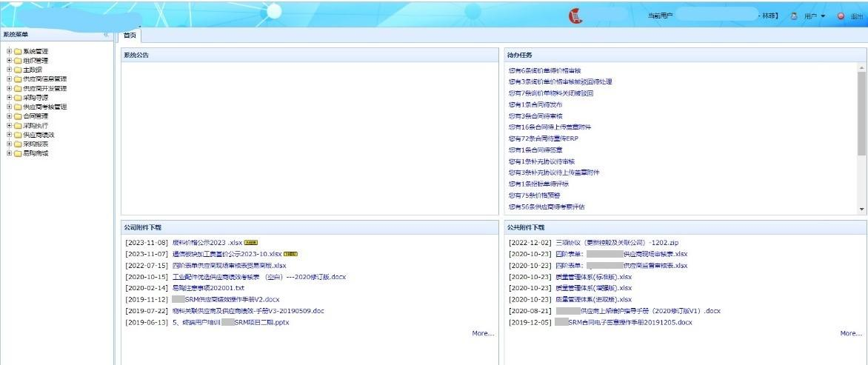Click the folder icon of 易购商城
The image size is (868, 365).
(x=17, y=153)
